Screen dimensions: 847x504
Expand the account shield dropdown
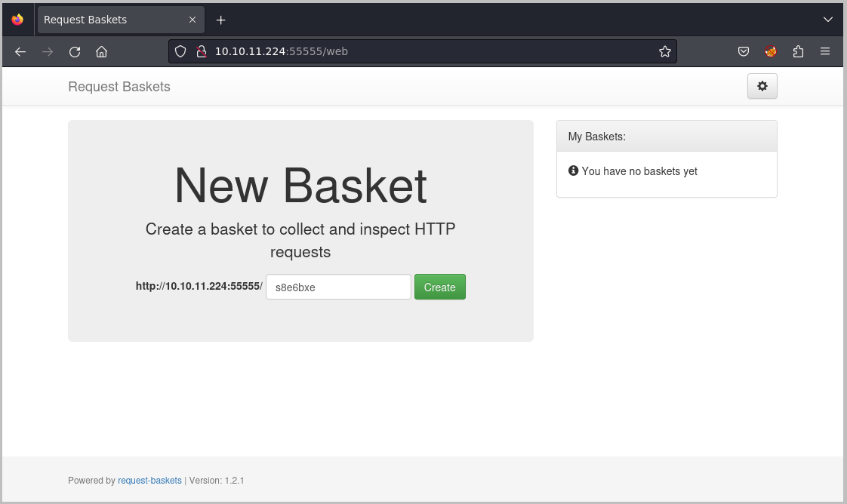pos(743,51)
